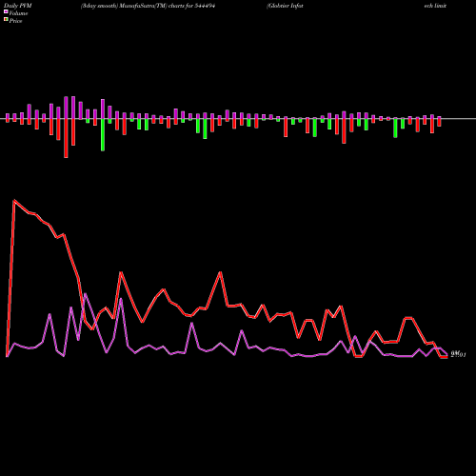Click the 'ech limit' text at top right
476x476 pixels.
(x=435, y=6)
